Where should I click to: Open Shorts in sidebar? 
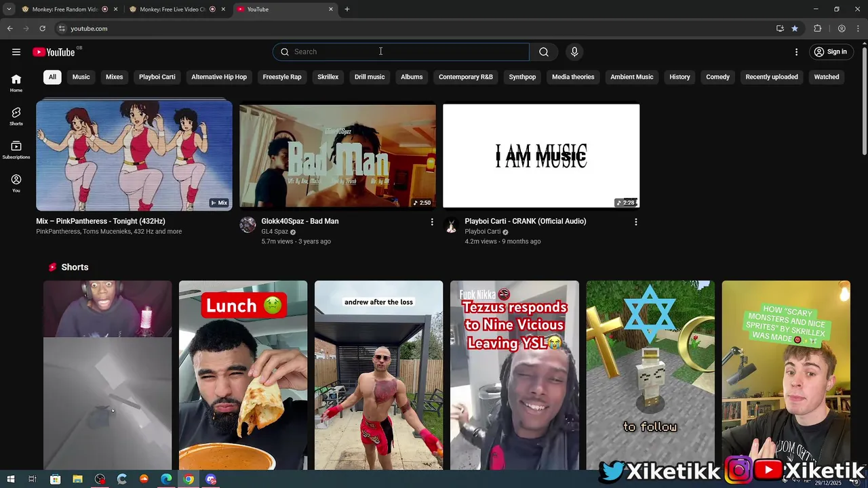(x=16, y=116)
